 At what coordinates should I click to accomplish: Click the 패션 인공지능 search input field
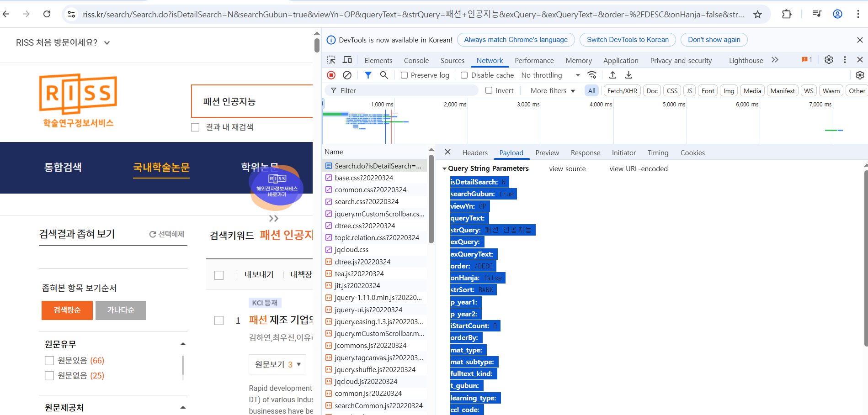pos(252,101)
